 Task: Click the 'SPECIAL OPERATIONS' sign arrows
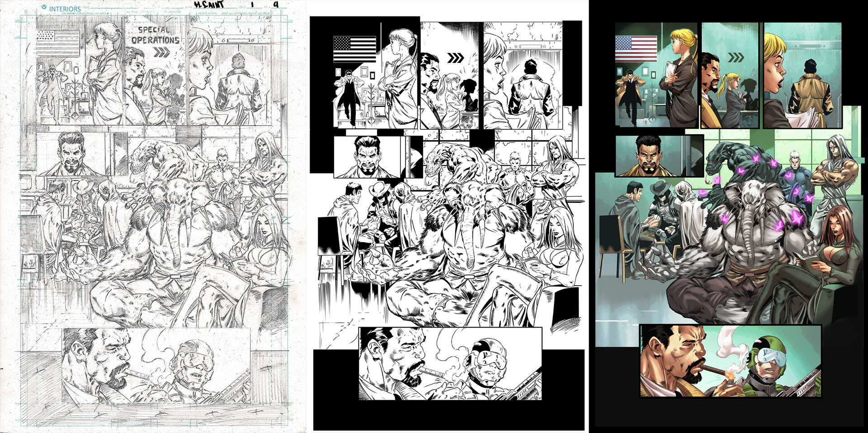point(160,51)
